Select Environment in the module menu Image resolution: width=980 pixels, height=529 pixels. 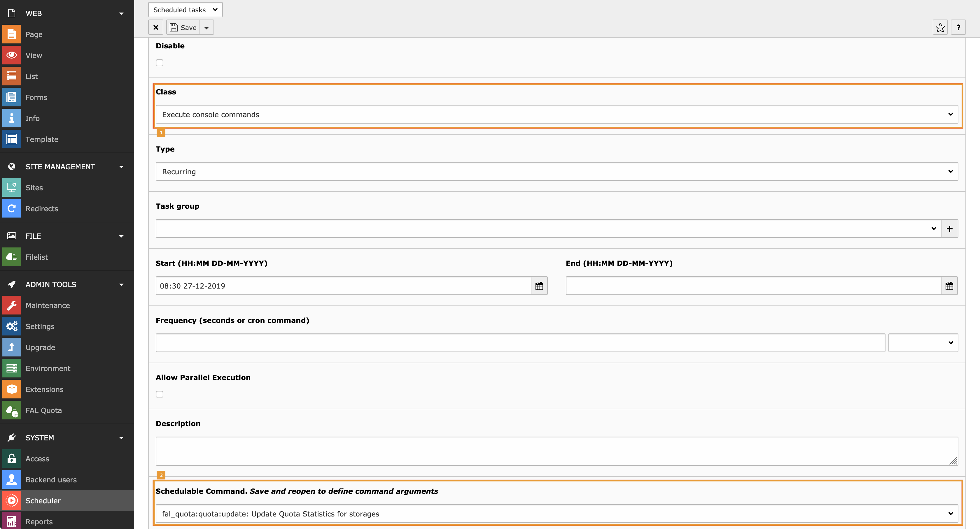point(67,368)
